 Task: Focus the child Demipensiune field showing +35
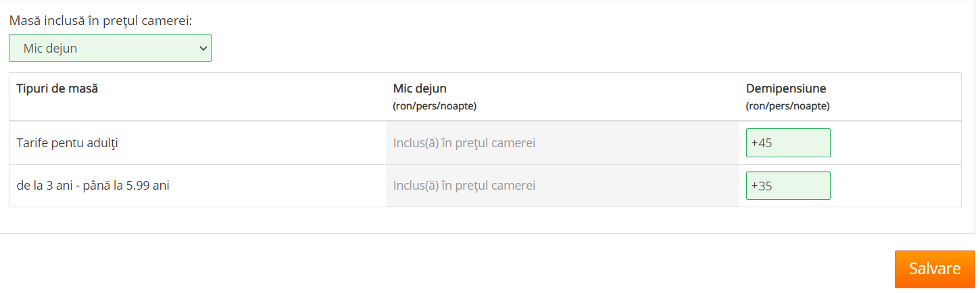point(787,186)
